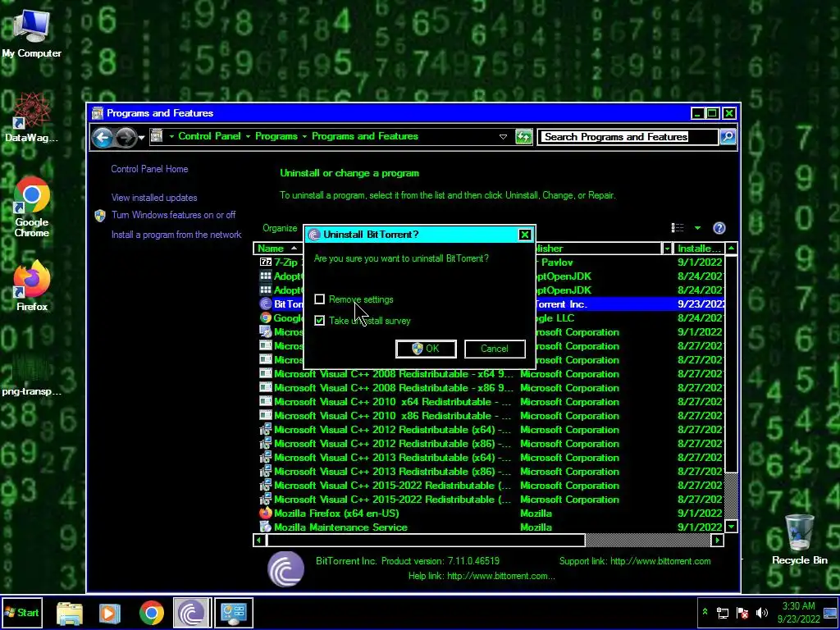Select Microsoft Visual C++ 2010 x86 Redistributable
This screenshot has width=840, height=630.
tap(394, 416)
